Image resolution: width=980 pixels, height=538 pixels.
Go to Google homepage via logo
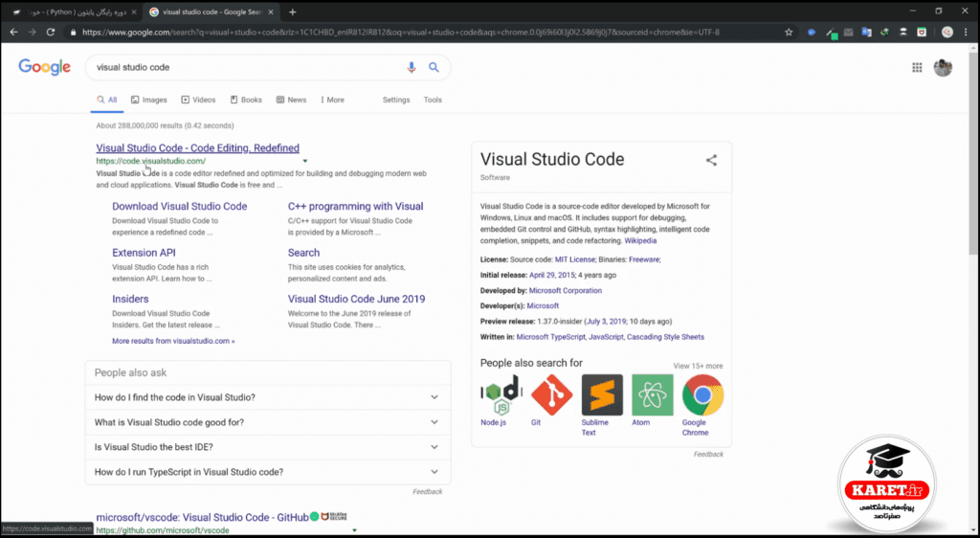[44, 67]
